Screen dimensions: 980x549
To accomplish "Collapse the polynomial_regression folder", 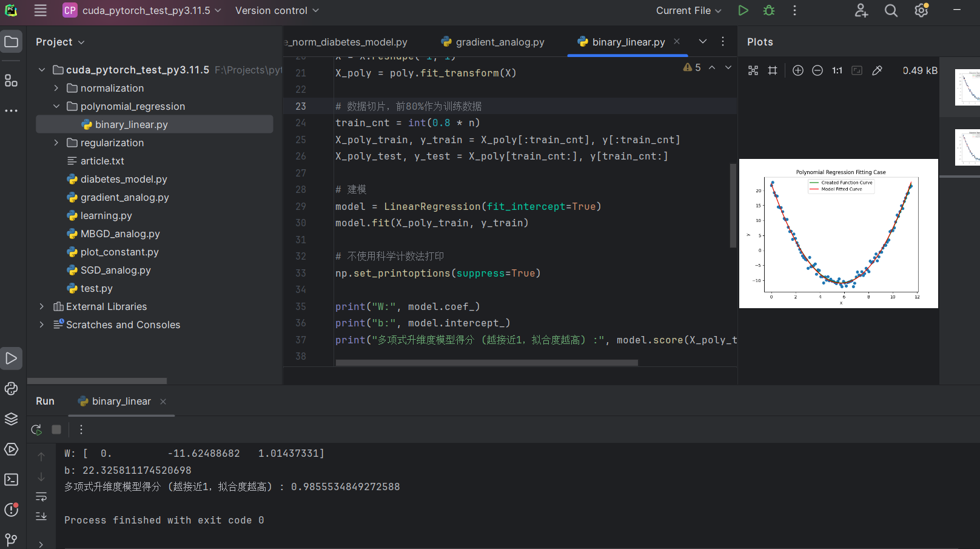I will [x=56, y=106].
